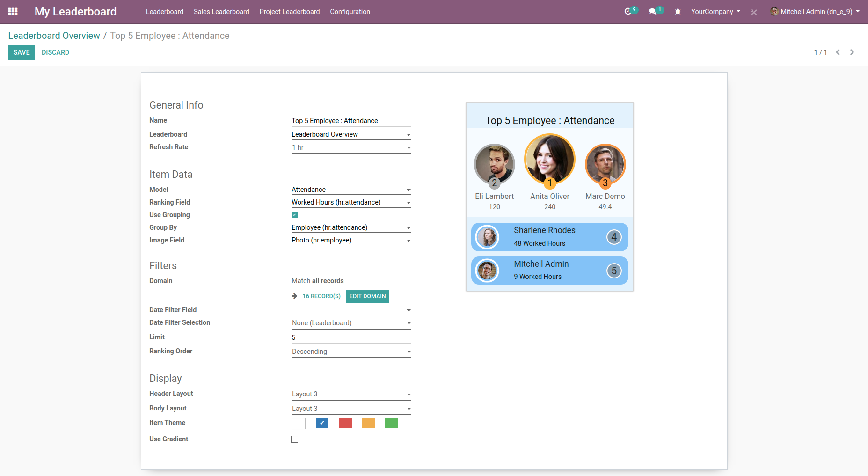
Task: Select the green item theme swatch
Action: [391, 424]
